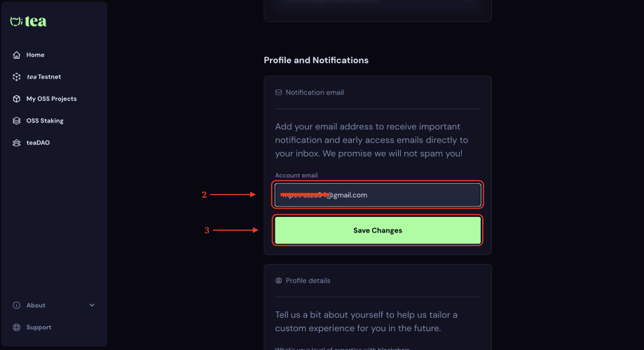Select teaDAO from sidebar

38,143
